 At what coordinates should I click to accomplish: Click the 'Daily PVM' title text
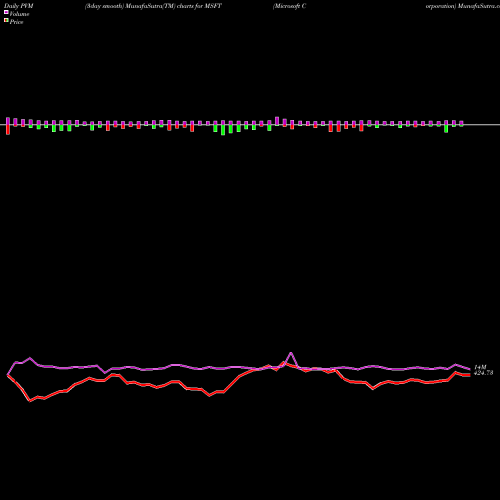pyautogui.click(x=19, y=6)
